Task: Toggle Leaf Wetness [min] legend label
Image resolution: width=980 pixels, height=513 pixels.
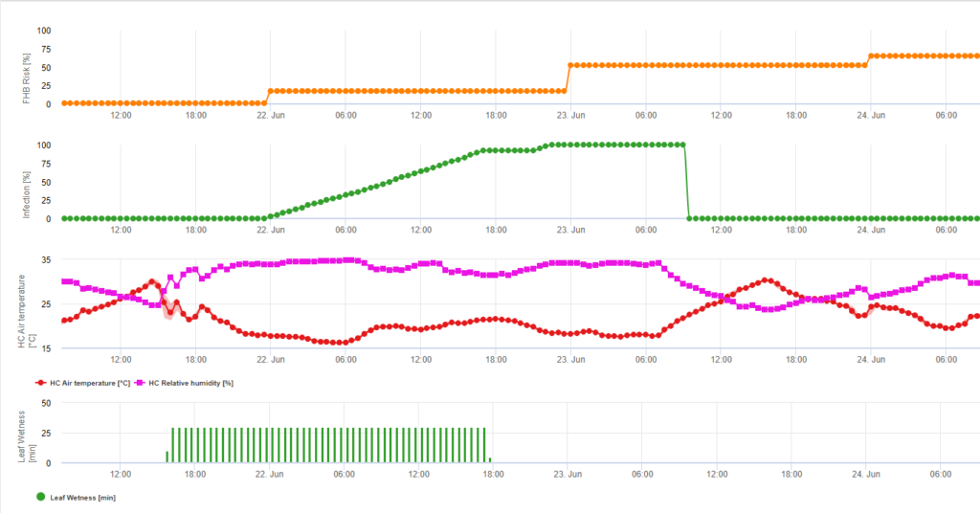Action: (83, 498)
